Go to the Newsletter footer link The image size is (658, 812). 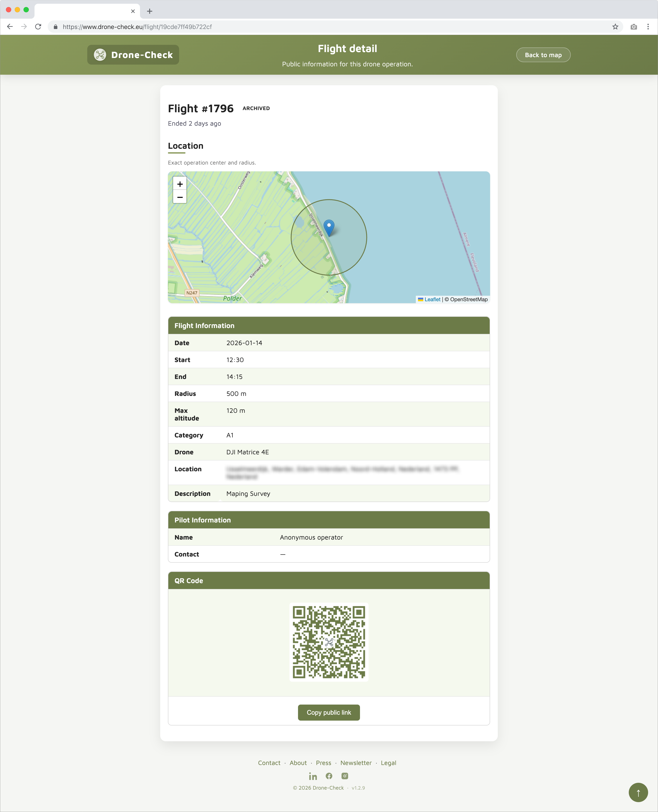click(x=356, y=763)
